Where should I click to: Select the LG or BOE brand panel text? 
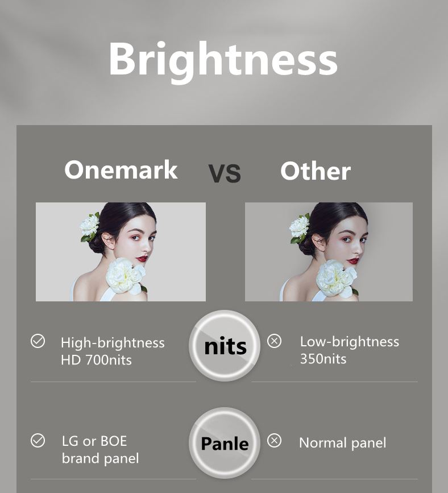[100, 450]
